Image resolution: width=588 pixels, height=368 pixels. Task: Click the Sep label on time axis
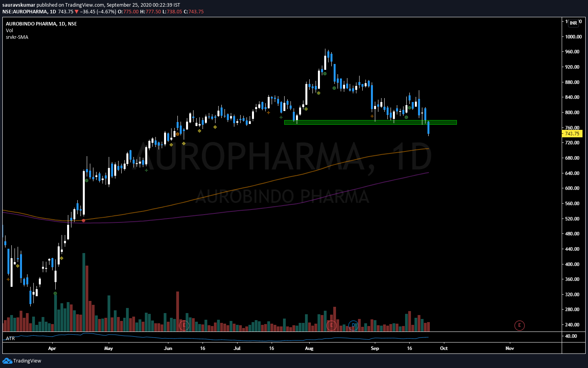tap(375, 348)
